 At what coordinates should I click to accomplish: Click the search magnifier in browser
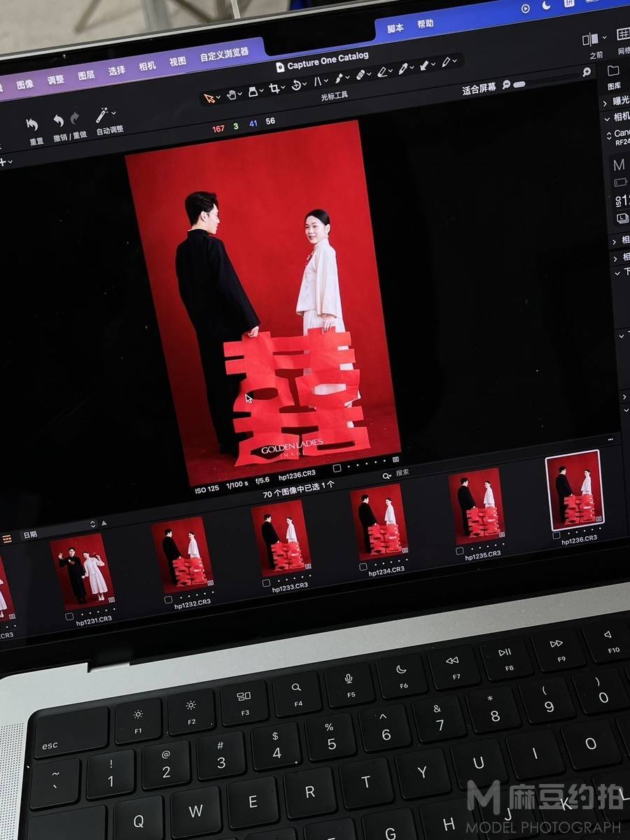386,475
